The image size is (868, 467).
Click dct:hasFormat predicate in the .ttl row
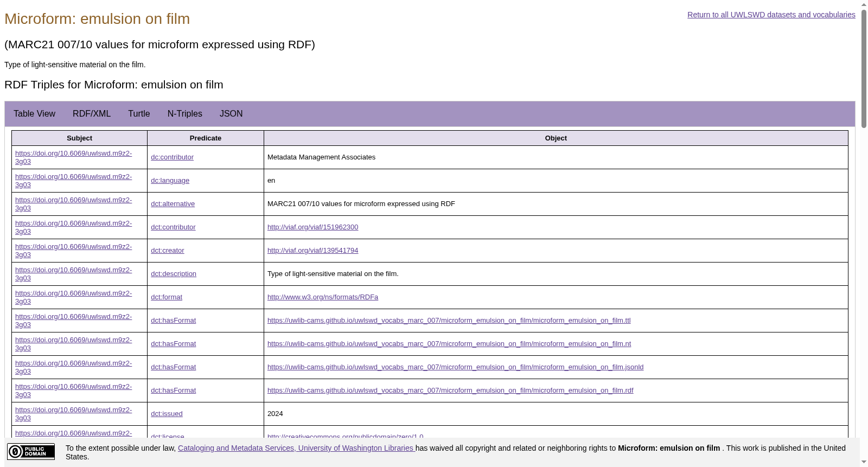click(173, 321)
